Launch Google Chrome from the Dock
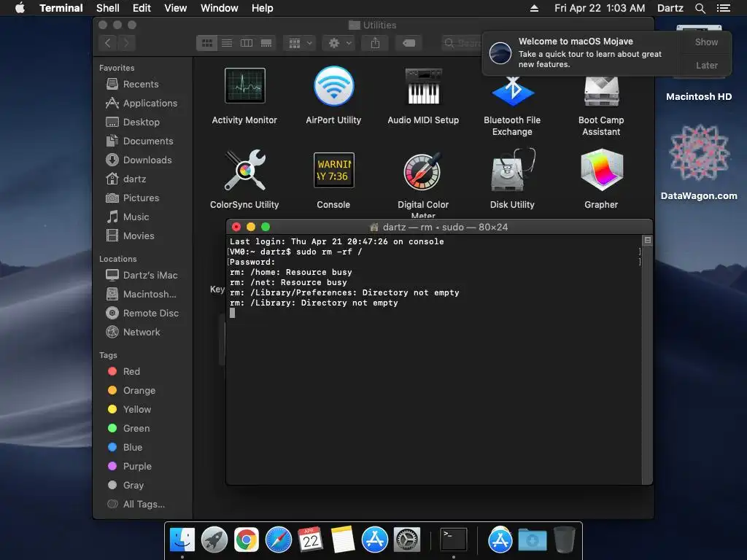The height and width of the screenshot is (560, 747). [247, 540]
